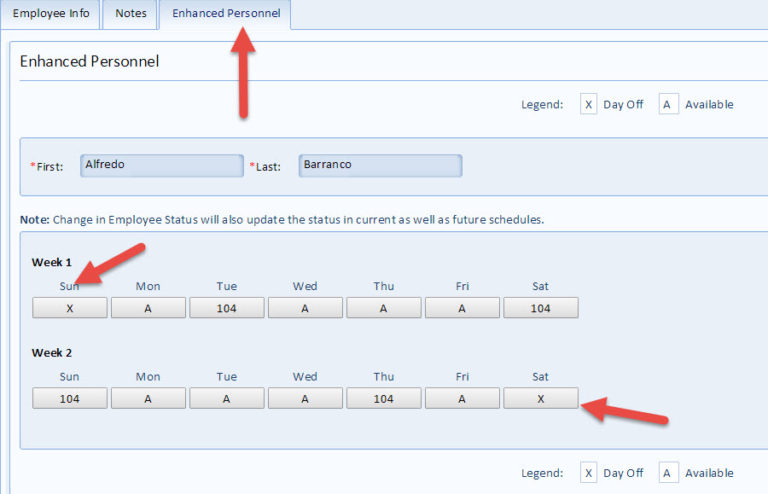Screen dimensions: 768x494
Task: Click Week 1 Saturday 104 schedule button
Action: point(541,309)
